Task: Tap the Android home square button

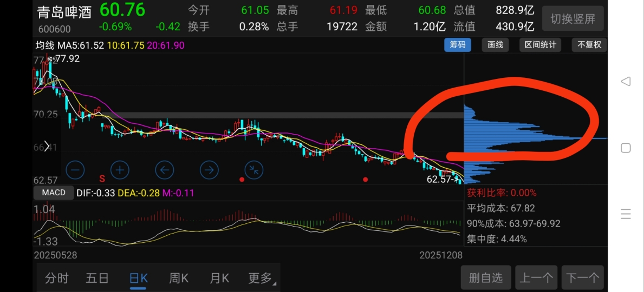Action: [x=626, y=148]
